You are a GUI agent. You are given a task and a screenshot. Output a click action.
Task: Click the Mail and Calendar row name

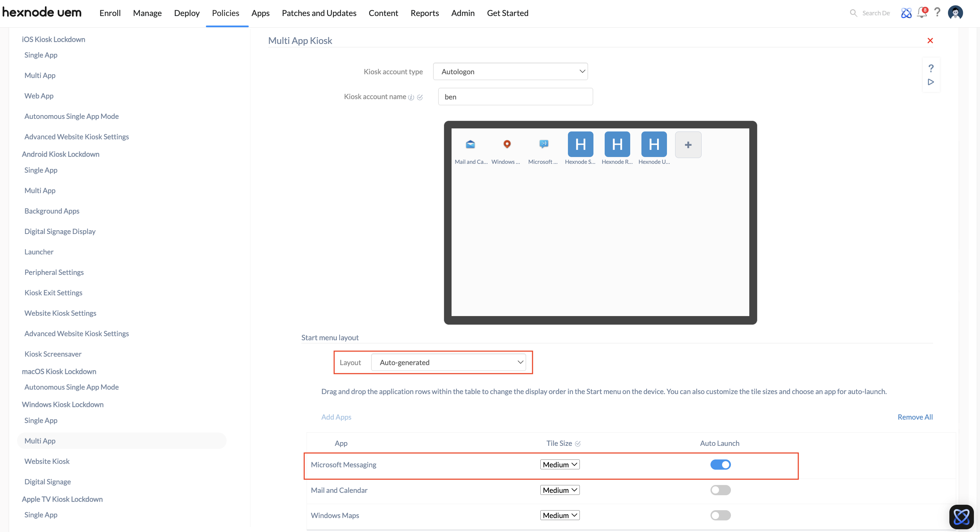click(x=339, y=490)
